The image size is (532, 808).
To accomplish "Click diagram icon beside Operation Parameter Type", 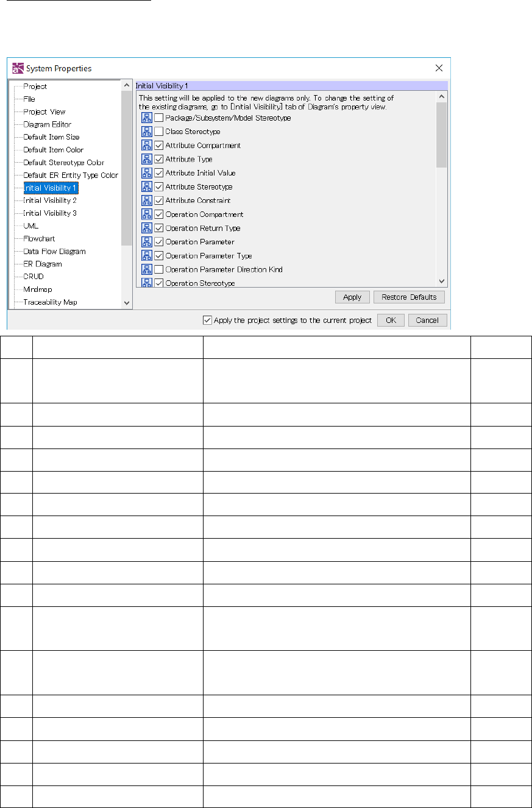I will pyautogui.click(x=146, y=256).
